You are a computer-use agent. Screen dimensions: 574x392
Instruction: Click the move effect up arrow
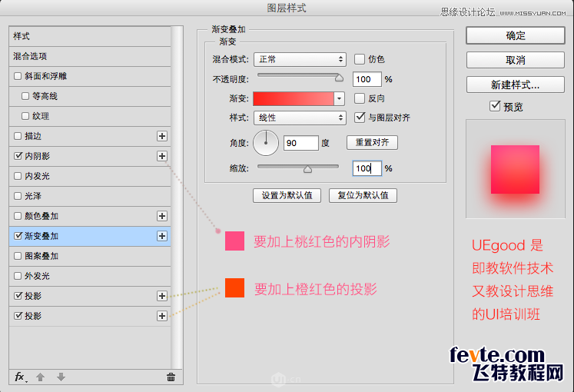pos(41,377)
